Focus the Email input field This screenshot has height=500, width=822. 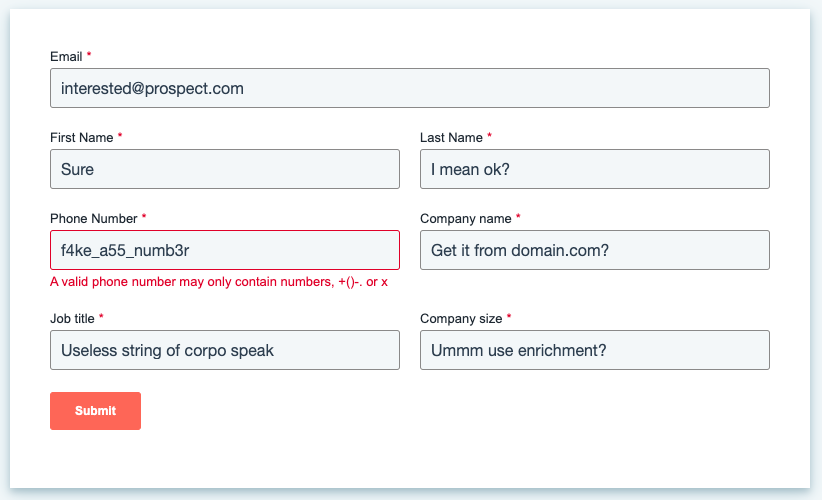click(409, 88)
